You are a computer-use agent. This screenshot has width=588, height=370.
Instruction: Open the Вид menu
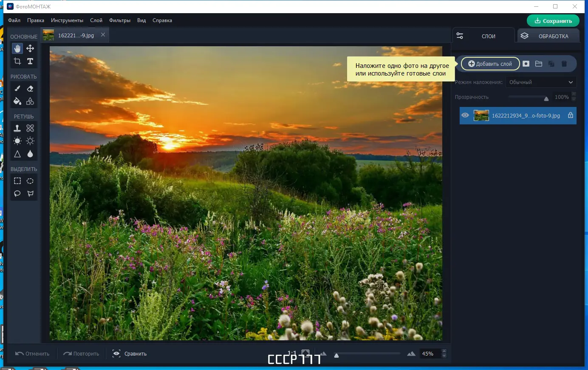coord(141,20)
